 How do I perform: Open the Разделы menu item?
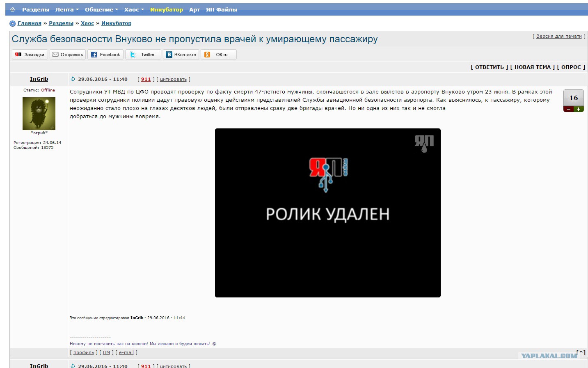[36, 9]
